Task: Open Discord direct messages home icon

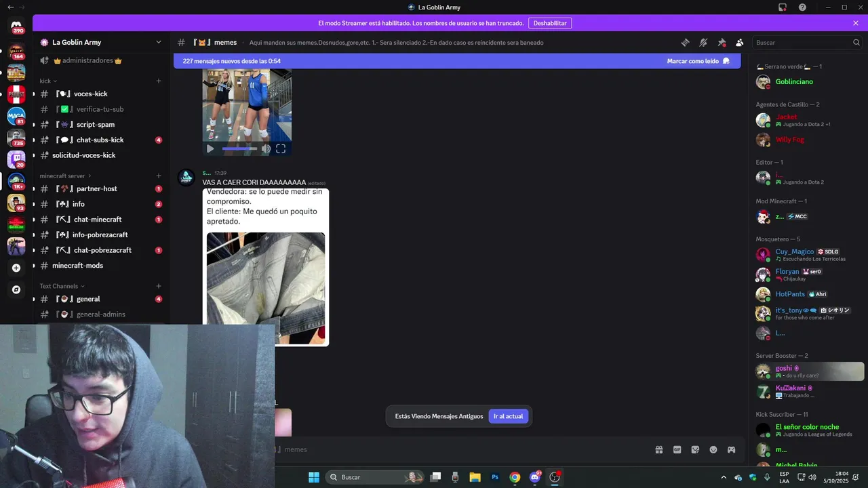Action: (x=16, y=26)
